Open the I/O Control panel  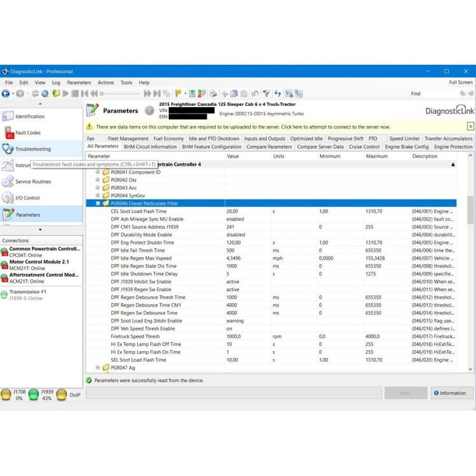click(x=27, y=198)
